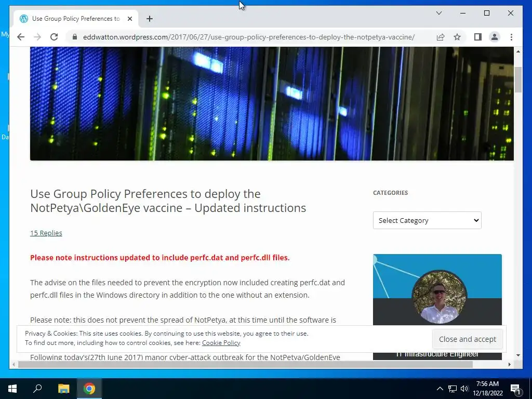
Task: Share this page via share icon
Action: 441,37
